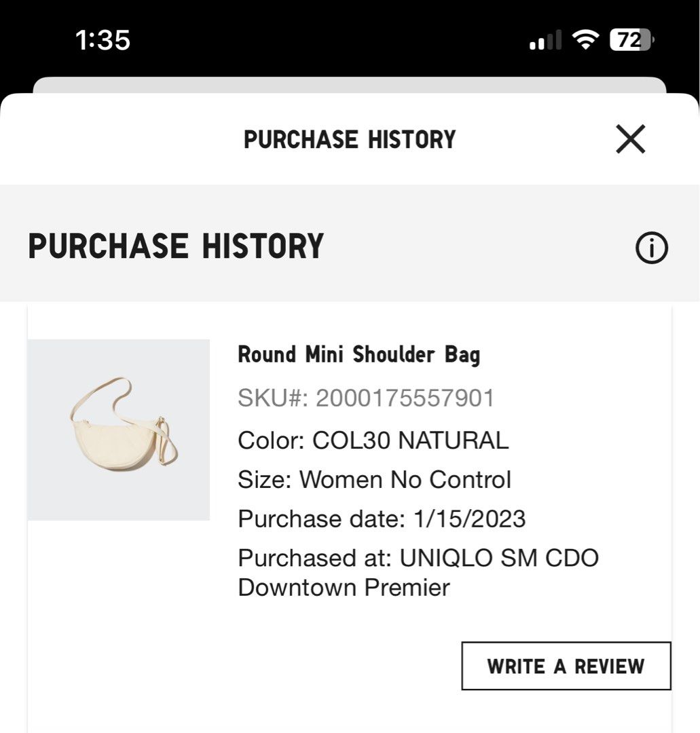Close the Purchase History sheet
700x733 pixels.
pyautogui.click(x=630, y=140)
